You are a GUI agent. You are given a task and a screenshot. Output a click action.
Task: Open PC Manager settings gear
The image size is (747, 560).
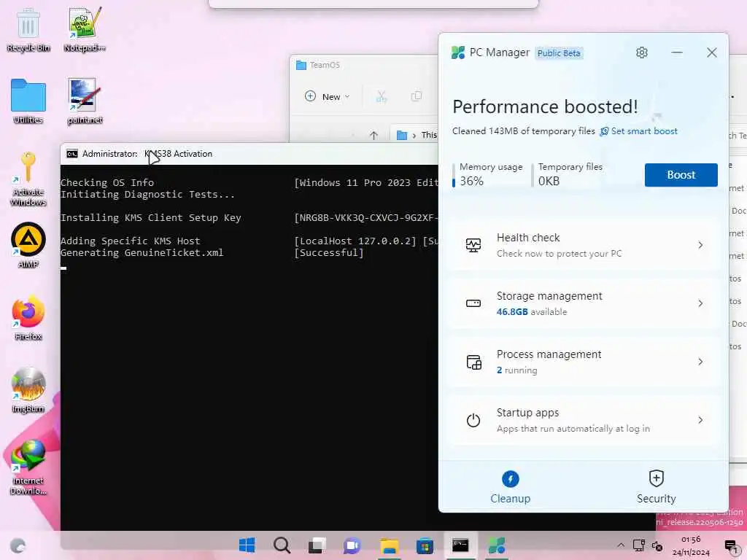tap(642, 52)
